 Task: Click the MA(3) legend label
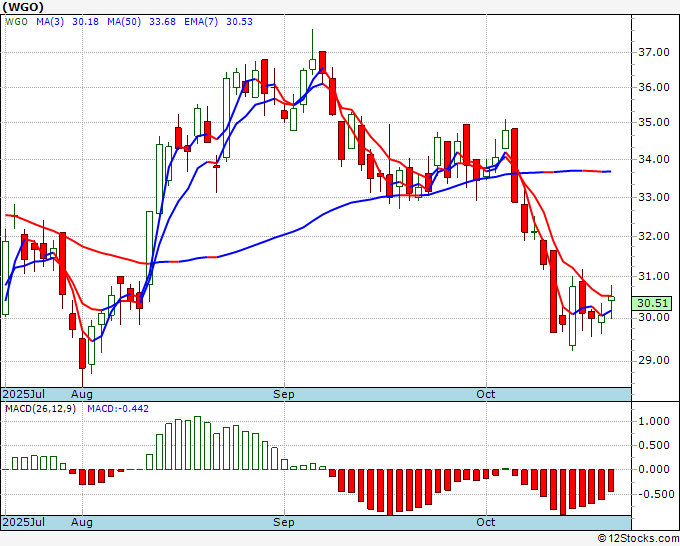click(x=50, y=22)
